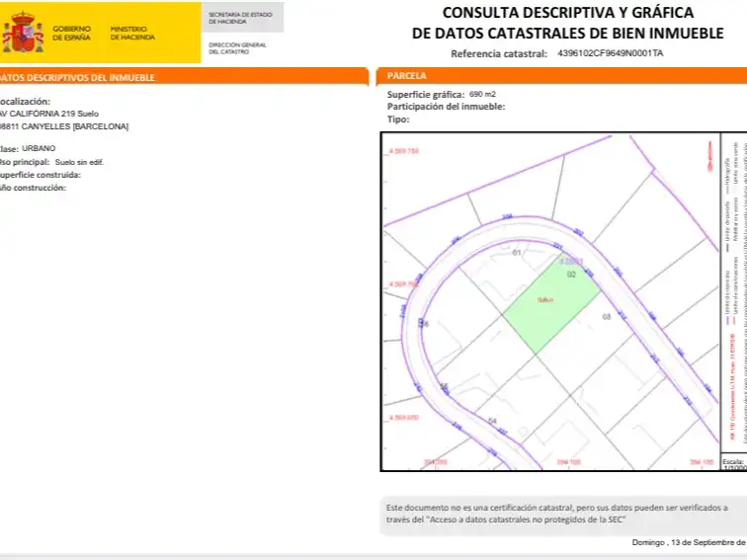Click 'DIRECCIÓN GENERAL DEL CATASTRO' text
Viewport: 747px width, 560px height.
237,48
